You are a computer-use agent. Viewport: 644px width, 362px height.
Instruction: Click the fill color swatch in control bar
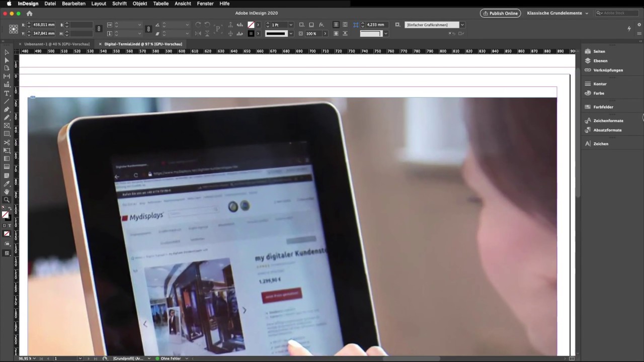(251, 25)
